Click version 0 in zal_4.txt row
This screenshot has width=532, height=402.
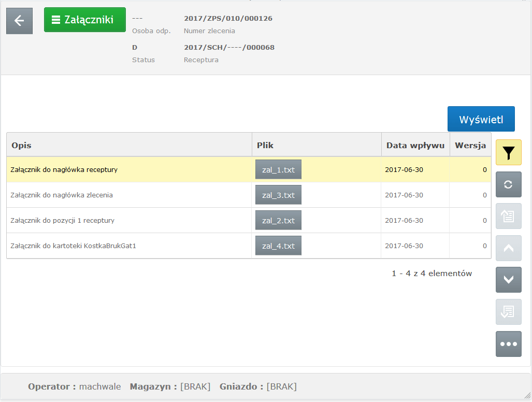pyautogui.click(x=484, y=246)
